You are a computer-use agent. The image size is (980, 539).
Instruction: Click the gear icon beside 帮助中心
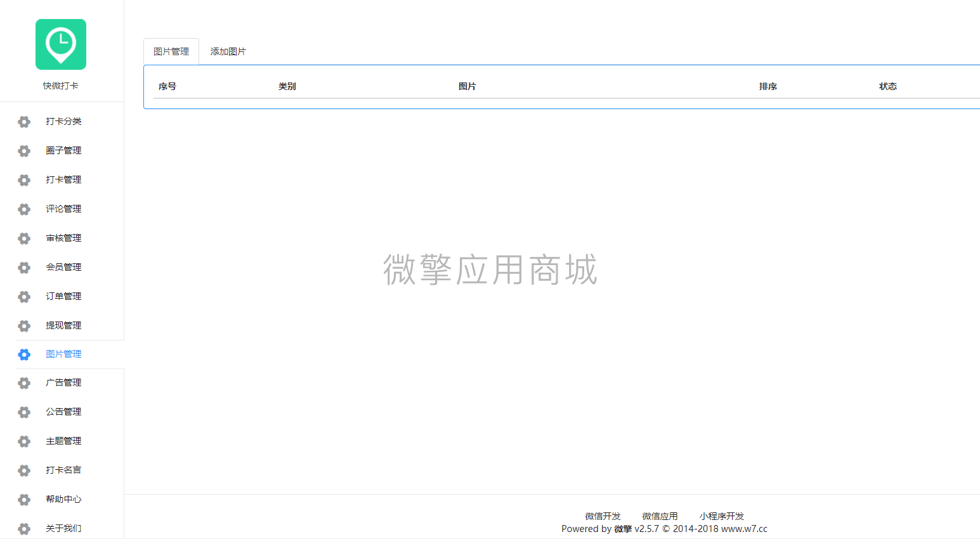[x=23, y=499]
